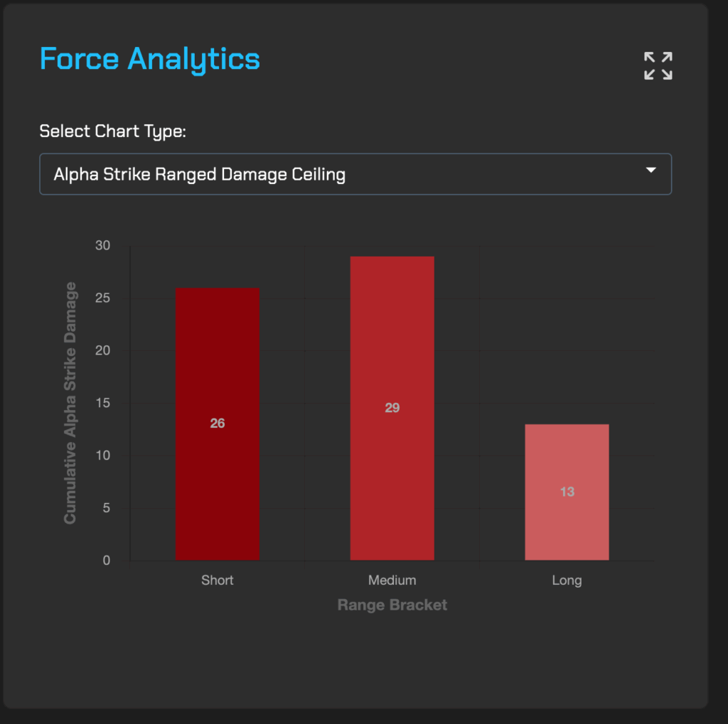The width and height of the screenshot is (728, 724).
Task: Click the 26 value label on Short bar
Action: click(x=218, y=423)
